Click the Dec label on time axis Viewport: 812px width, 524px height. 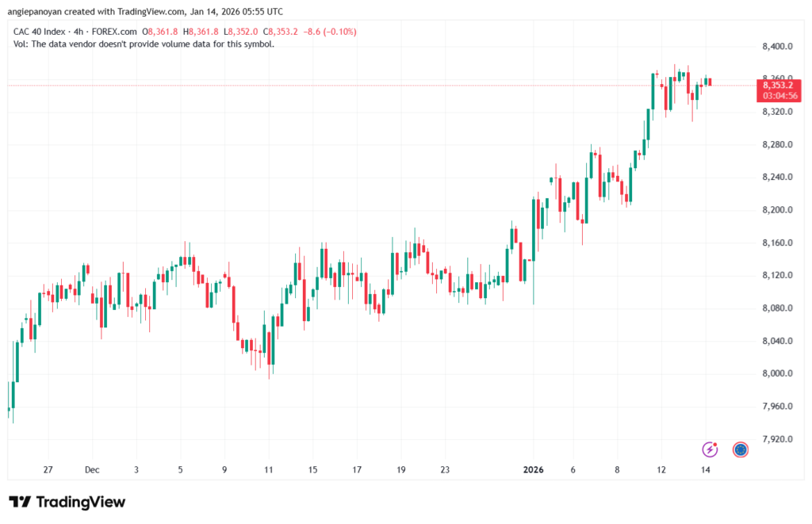pos(92,469)
